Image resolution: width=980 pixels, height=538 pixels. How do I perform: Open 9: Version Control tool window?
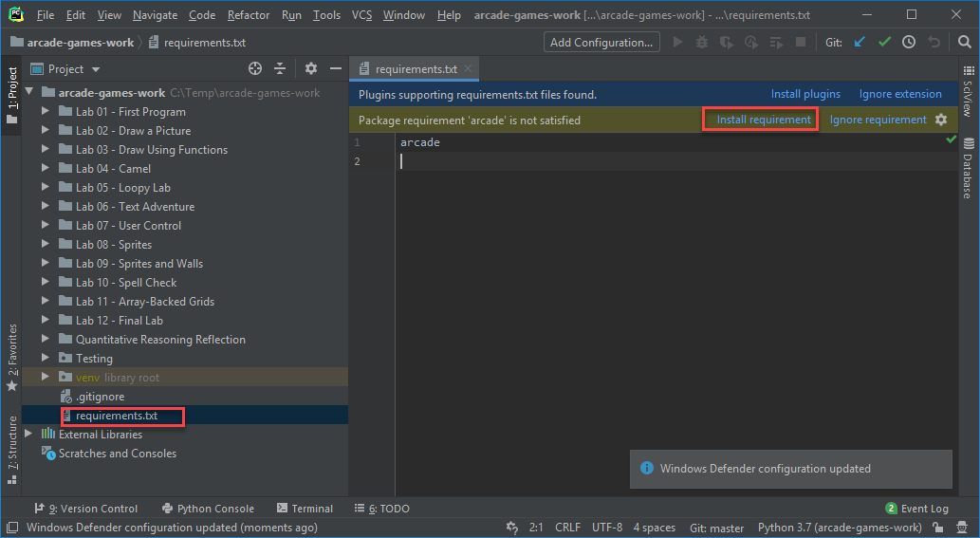point(85,508)
